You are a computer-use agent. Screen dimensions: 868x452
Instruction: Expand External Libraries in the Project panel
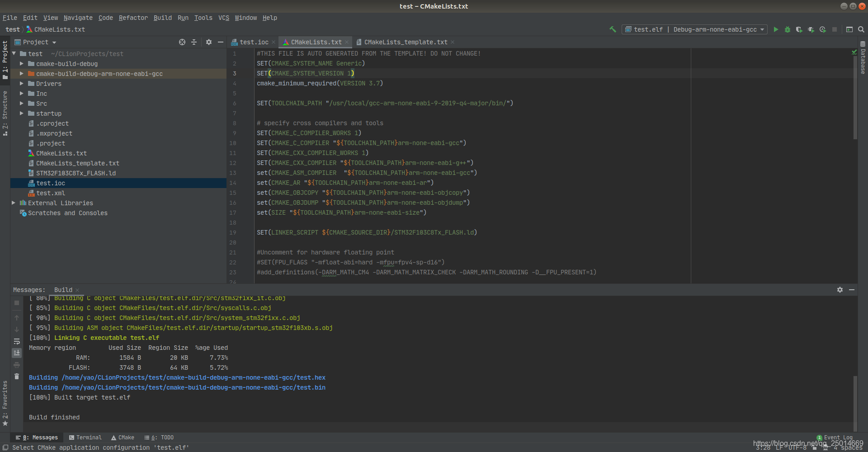point(14,202)
